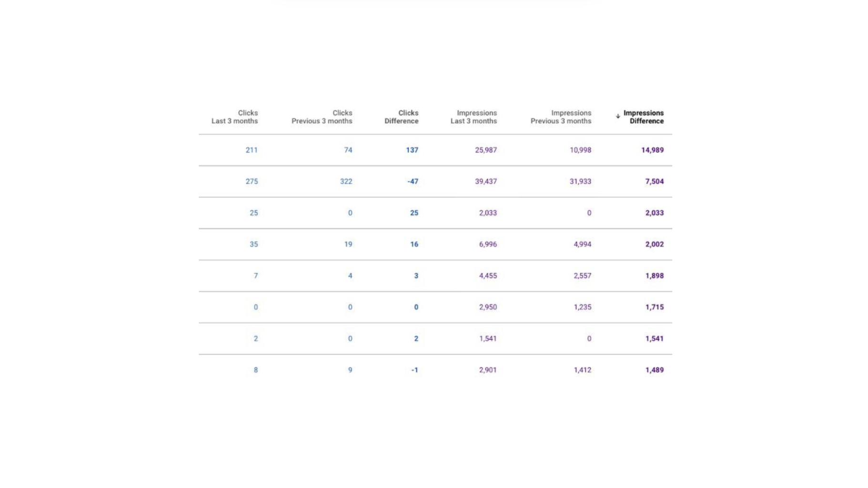Click the -47 clicks difference value

(413, 182)
